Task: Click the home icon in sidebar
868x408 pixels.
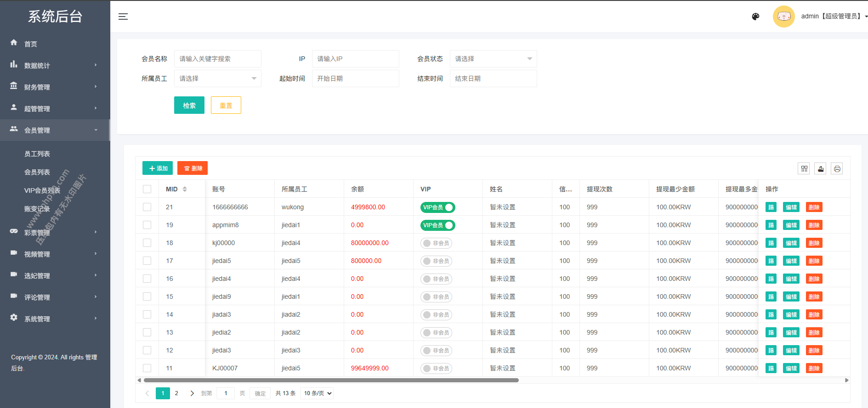Action: (x=14, y=43)
